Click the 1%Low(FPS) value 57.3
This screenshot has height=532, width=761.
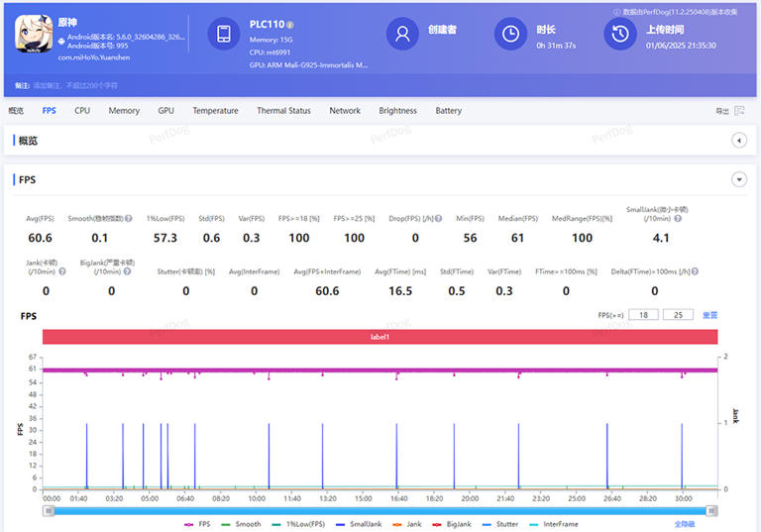pyautogui.click(x=165, y=238)
